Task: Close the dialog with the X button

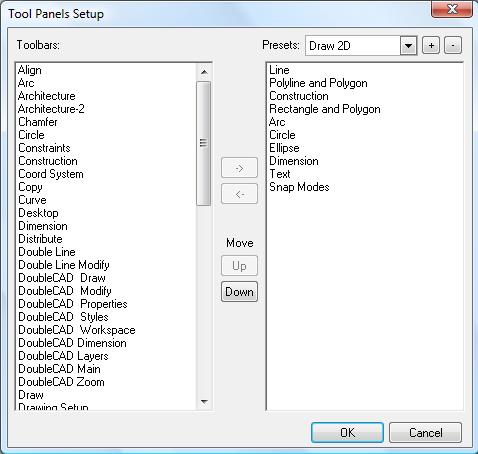Action: (452, 9)
